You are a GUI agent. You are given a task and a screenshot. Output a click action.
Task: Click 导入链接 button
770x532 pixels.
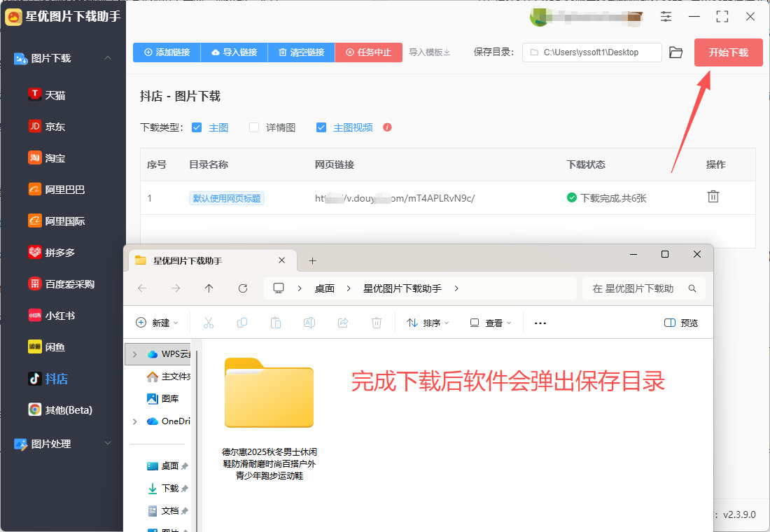(234, 52)
